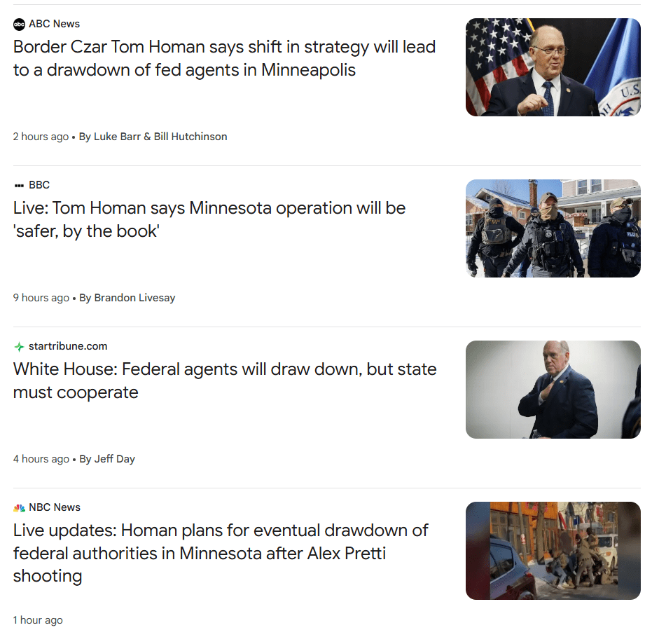Click the Jeff Day byline
Viewport: 652px width, 644px height.
tap(107, 459)
